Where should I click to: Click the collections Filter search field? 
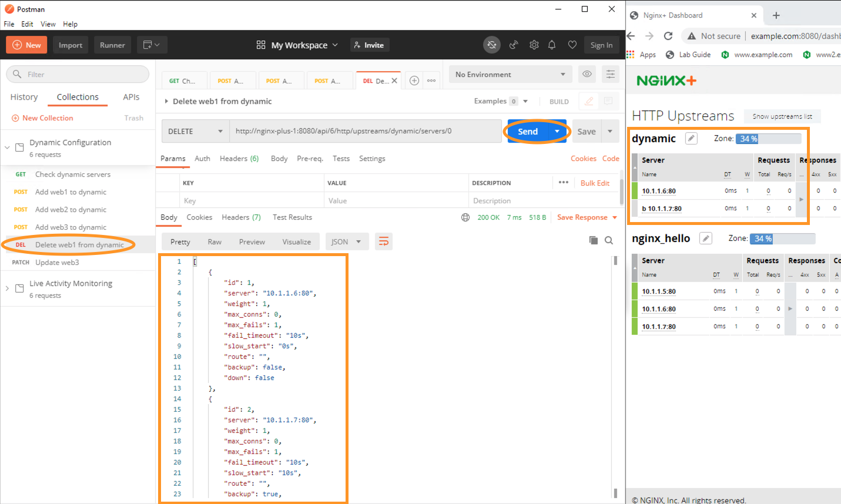coord(78,74)
